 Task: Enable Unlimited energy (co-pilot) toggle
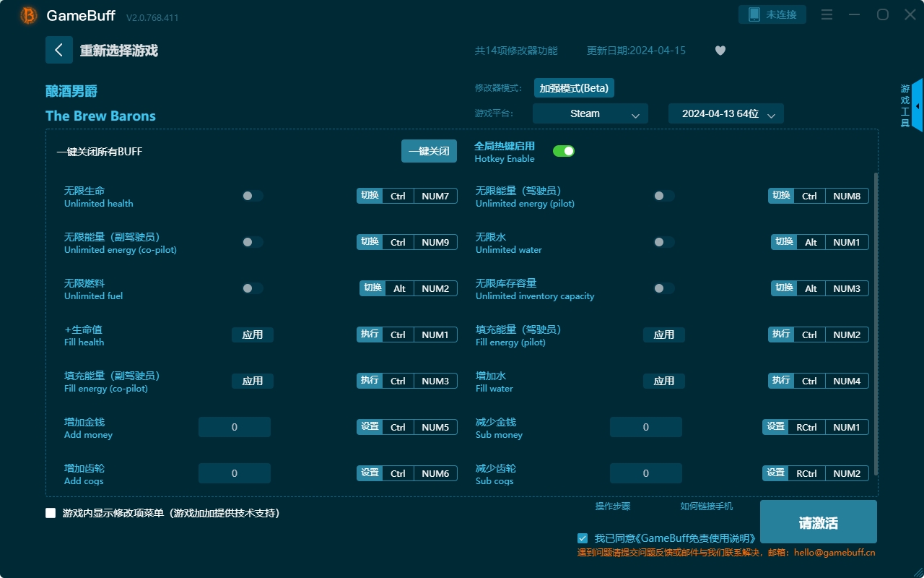tap(252, 242)
